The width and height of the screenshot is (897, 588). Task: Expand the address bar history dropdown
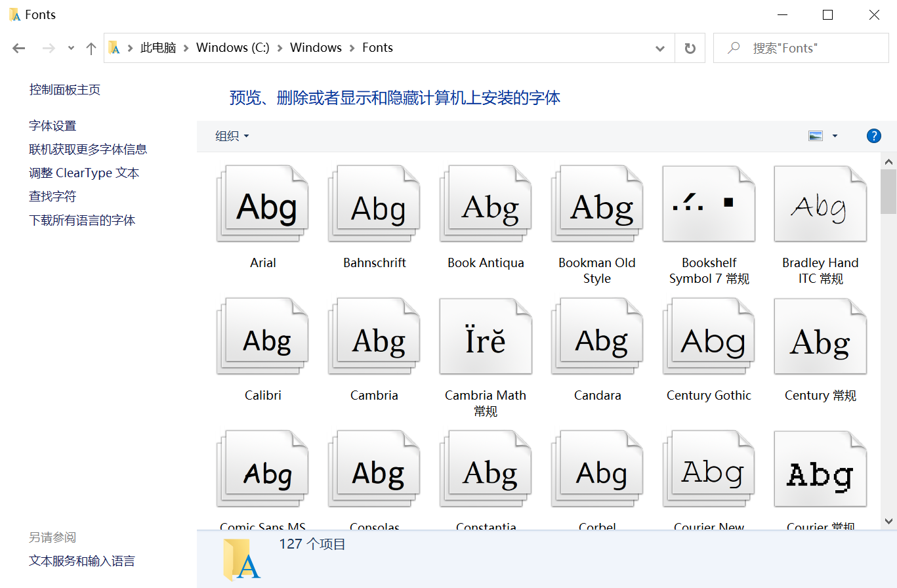[x=660, y=48]
